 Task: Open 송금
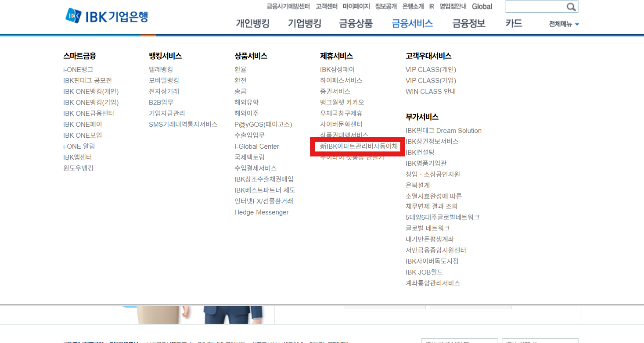[x=241, y=91]
